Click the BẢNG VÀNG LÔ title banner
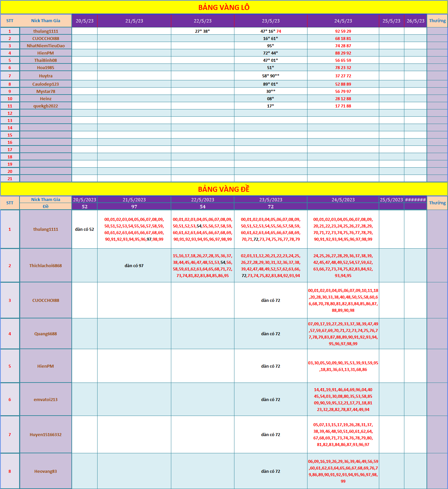The height and width of the screenshot is (489, 448). pyautogui.click(x=224, y=7)
